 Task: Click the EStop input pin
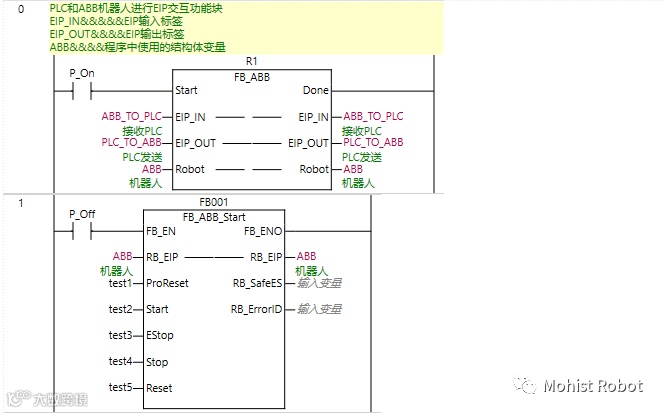[x=160, y=335]
